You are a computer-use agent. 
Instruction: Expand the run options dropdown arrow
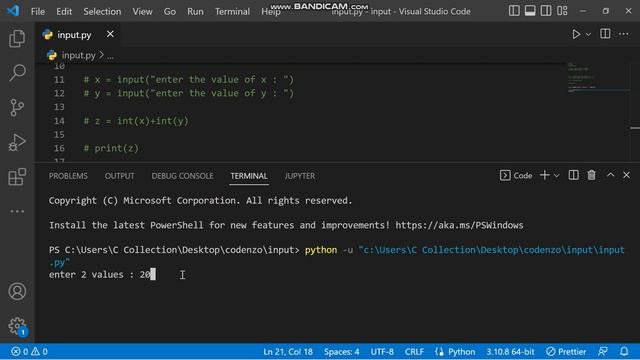[588, 35]
